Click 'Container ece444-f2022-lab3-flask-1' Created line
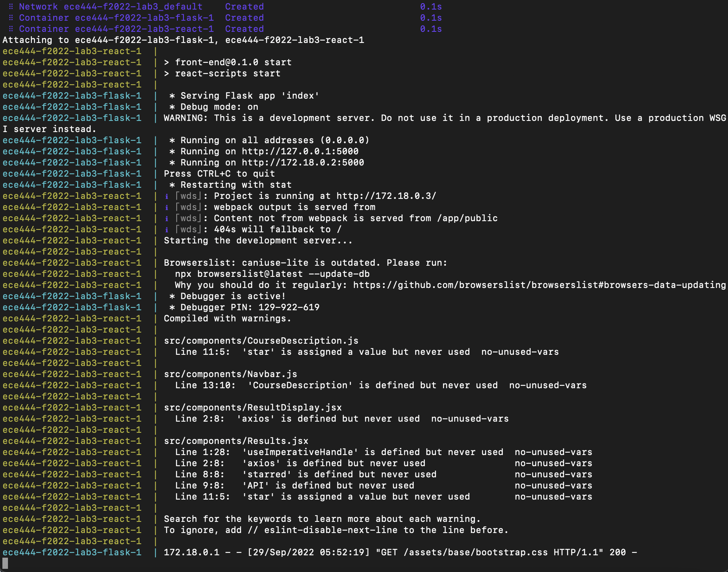Viewport: 728px width, 572px height. (x=225, y=18)
